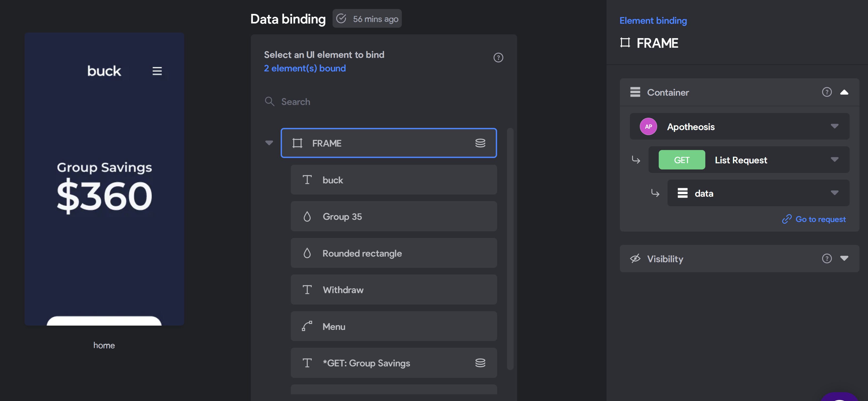The width and height of the screenshot is (868, 401).
Task: Click the vector path icon beside Menu
Action: pos(307,326)
